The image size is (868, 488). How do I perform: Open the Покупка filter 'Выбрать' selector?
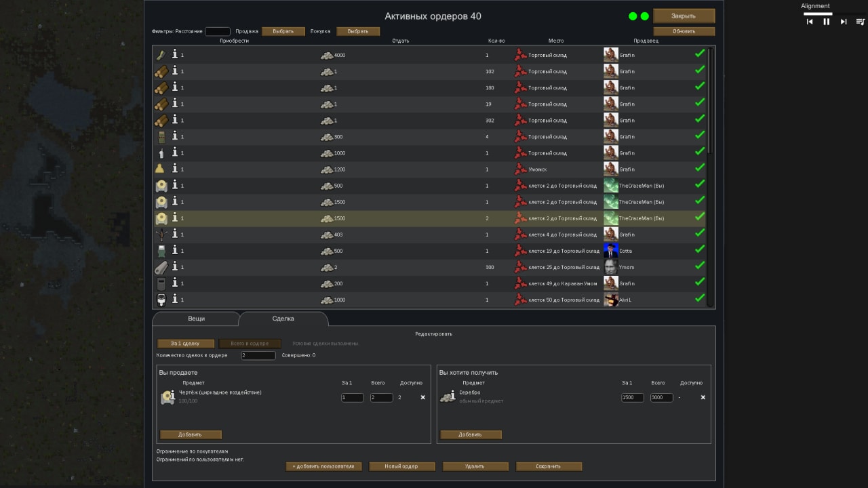358,31
